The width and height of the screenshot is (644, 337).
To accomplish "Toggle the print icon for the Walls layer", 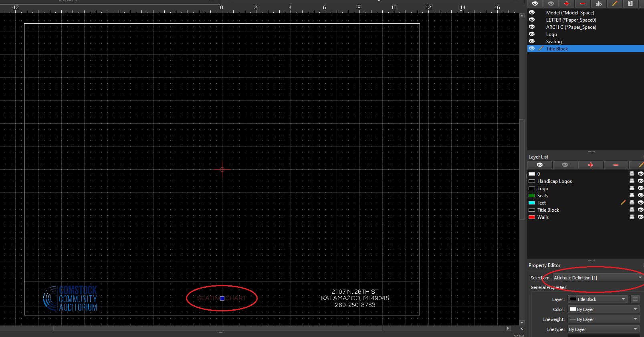I will tap(632, 217).
